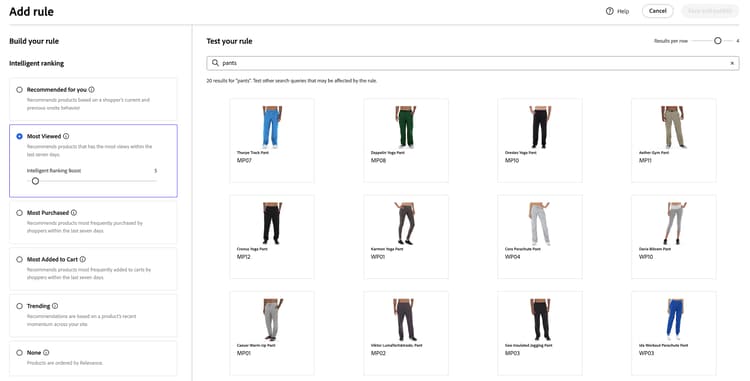The height and width of the screenshot is (381, 750).
Task: Open the Caesar Warm-Up Pant MP01 thumbnail
Action: click(x=272, y=320)
